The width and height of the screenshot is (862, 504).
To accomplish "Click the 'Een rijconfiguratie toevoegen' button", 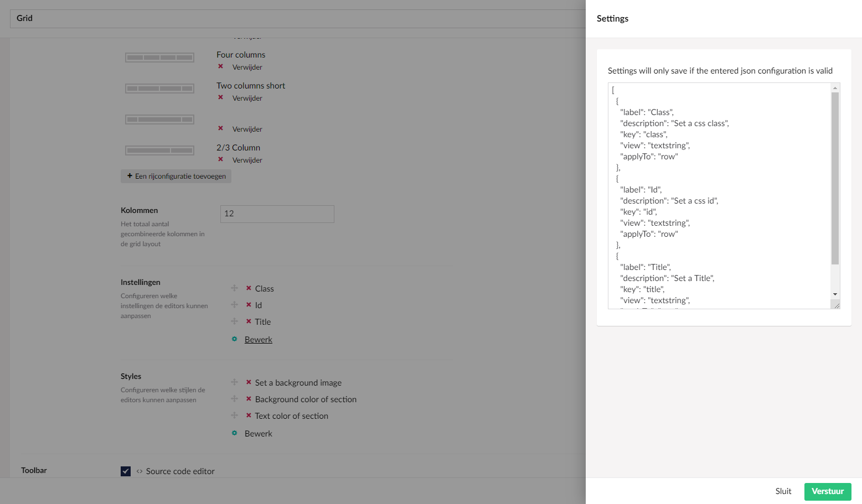I will coord(176,176).
